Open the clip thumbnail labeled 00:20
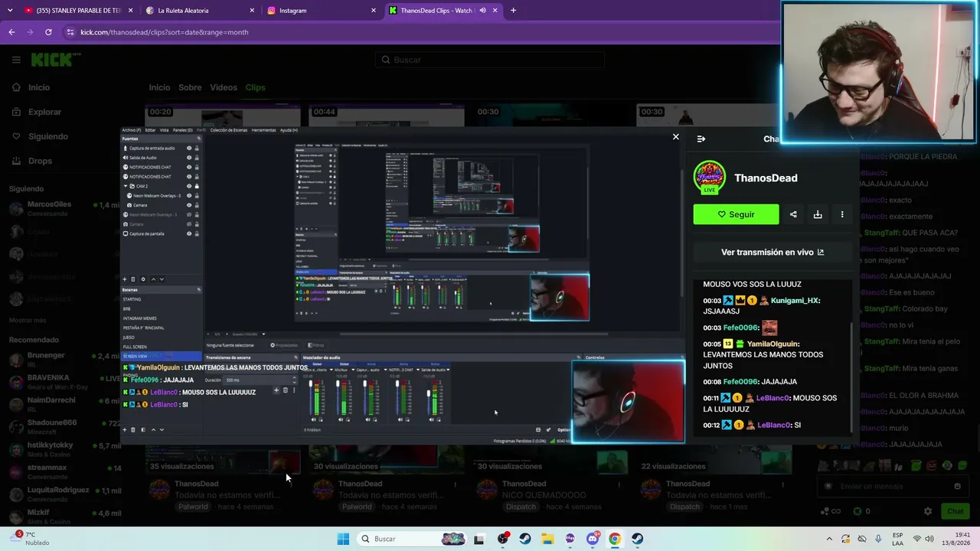 pos(222,116)
